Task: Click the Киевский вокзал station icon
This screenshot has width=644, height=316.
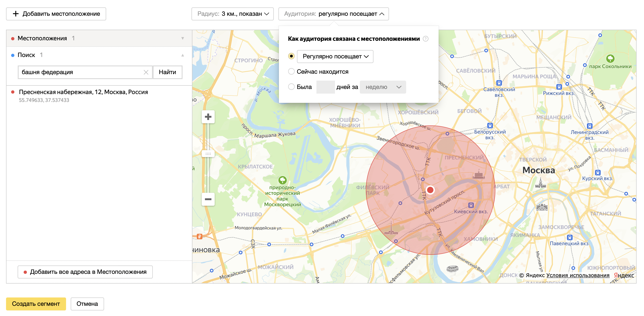Action: pyautogui.click(x=471, y=205)
